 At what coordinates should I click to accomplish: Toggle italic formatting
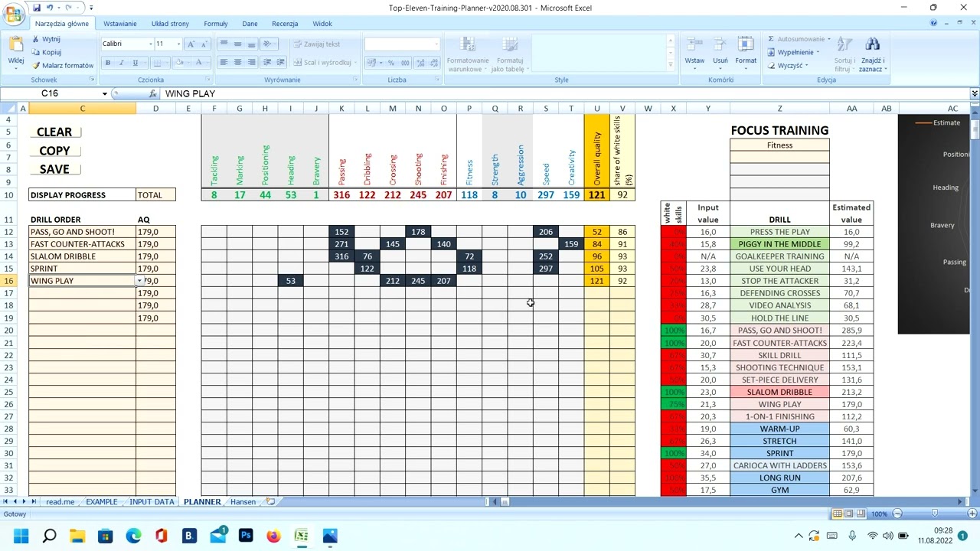tap(122, 62)
